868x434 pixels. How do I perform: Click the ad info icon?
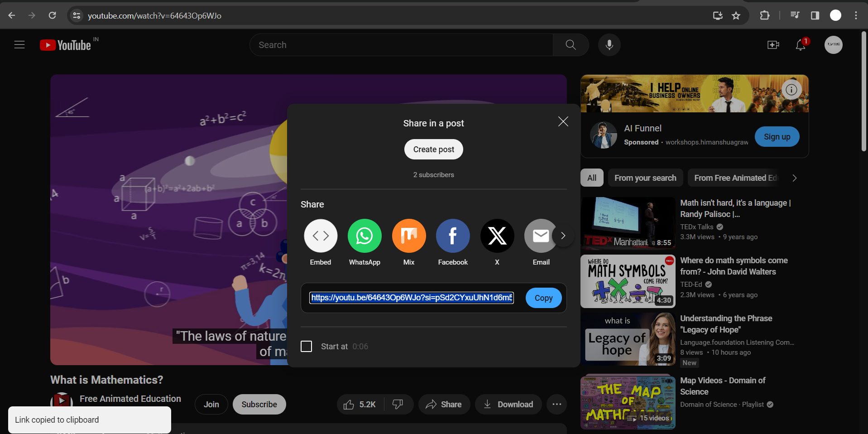click(791, 90)
